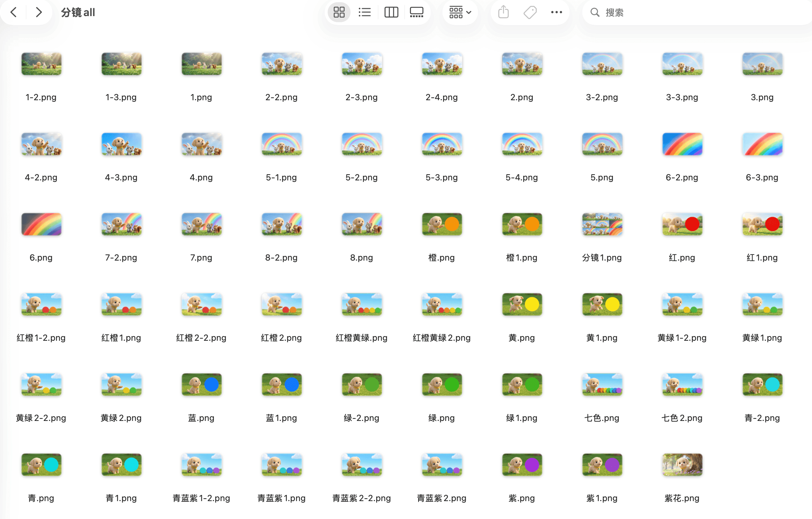Click the 分镜 all folder title

pos(78,13)
